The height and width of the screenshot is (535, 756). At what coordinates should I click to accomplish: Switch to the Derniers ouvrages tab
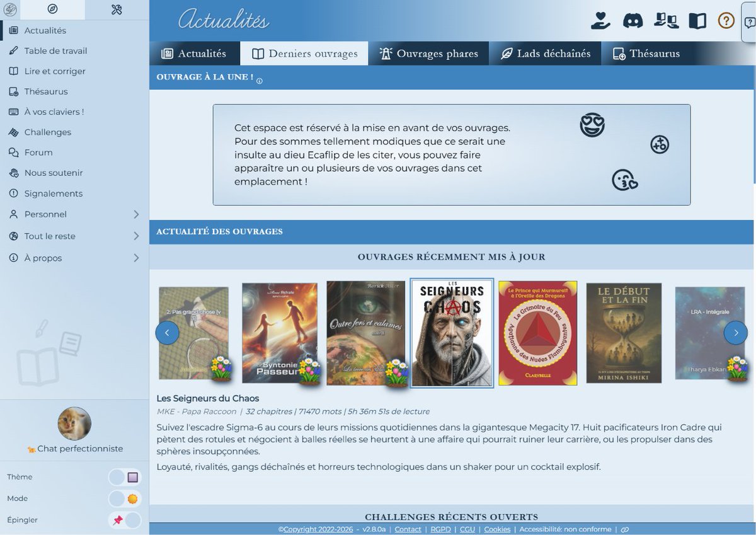pos(304,54)
